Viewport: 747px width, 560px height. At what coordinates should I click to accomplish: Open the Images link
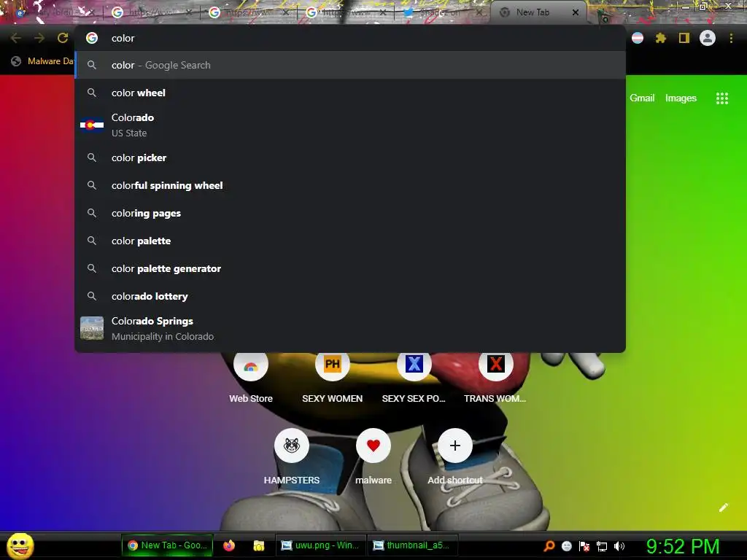click(681, 98)
